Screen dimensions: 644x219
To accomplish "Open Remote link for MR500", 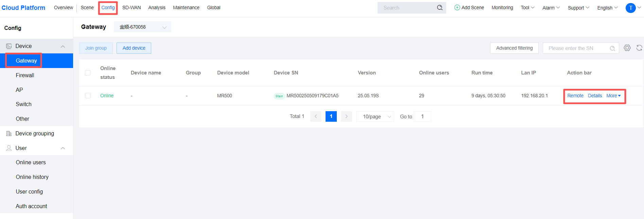I will [x=575, y=96].
